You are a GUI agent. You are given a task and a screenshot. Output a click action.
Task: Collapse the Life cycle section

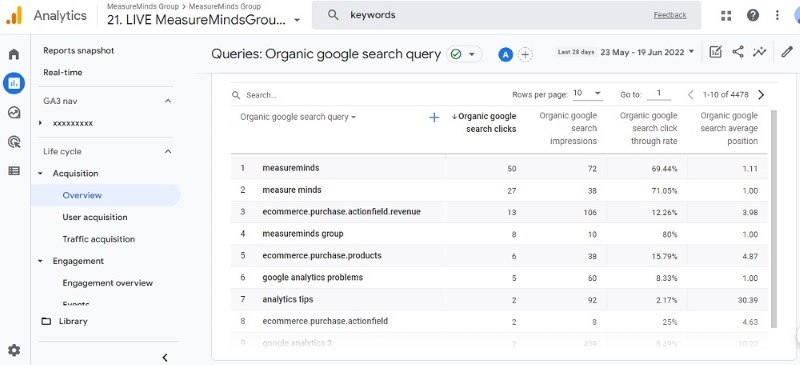pyautogui.click(x=168, y=152)
